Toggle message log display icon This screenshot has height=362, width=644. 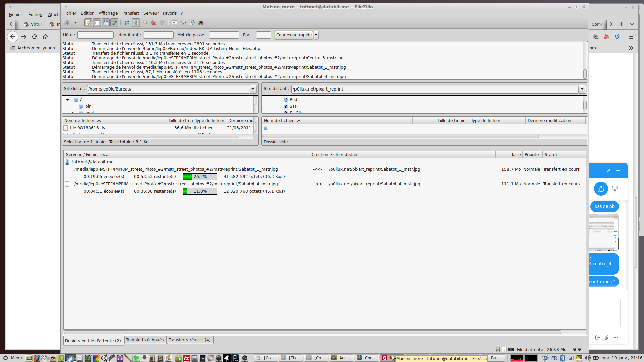[x=88, y=23]
